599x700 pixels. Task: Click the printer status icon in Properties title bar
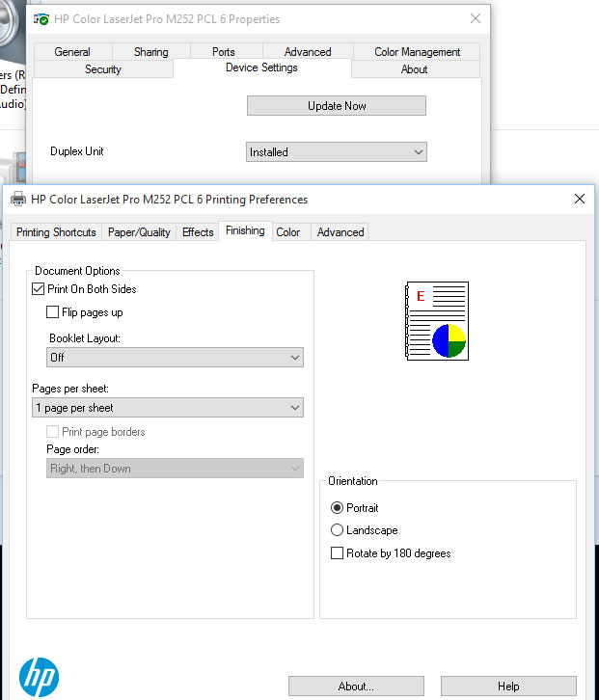click(41, 19)
